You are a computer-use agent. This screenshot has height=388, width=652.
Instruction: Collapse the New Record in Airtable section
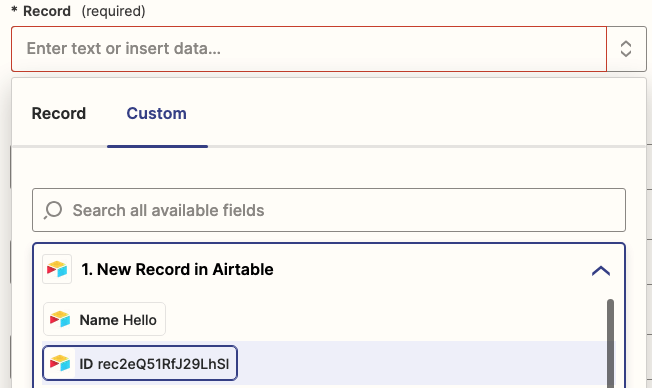(600, 271)
